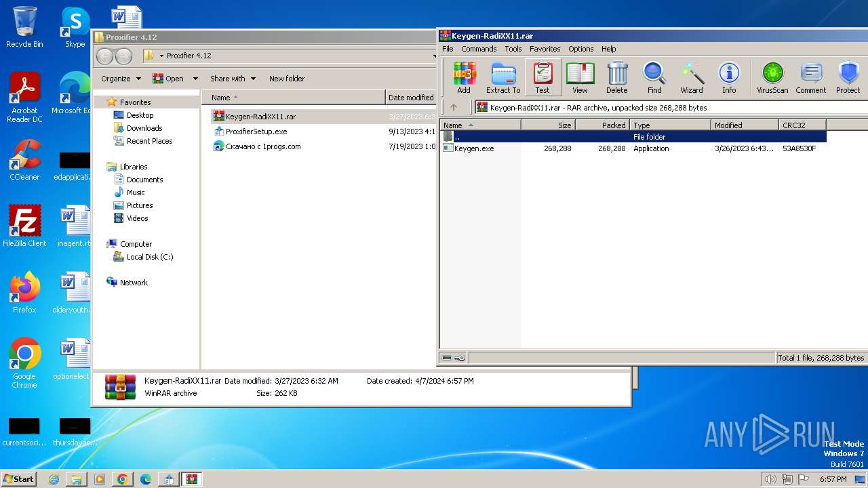Open the Share with dropdown
Image resolution: width=868 pixels, height=488 pixels.
coord(233,79)
